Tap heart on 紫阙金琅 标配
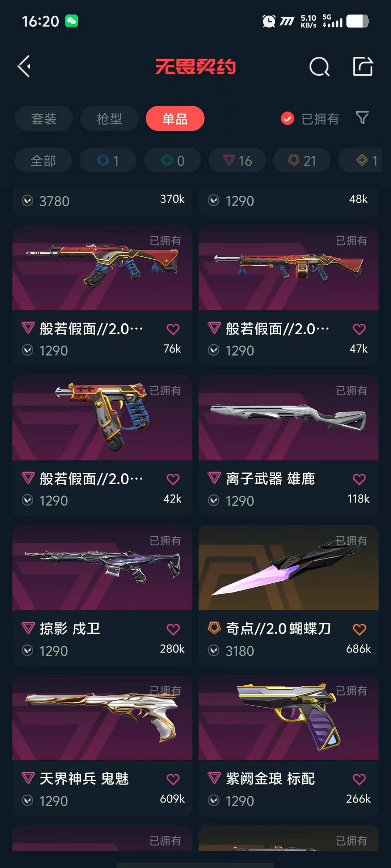Viewport: 391px width, 868px height. tap(359, 779)
